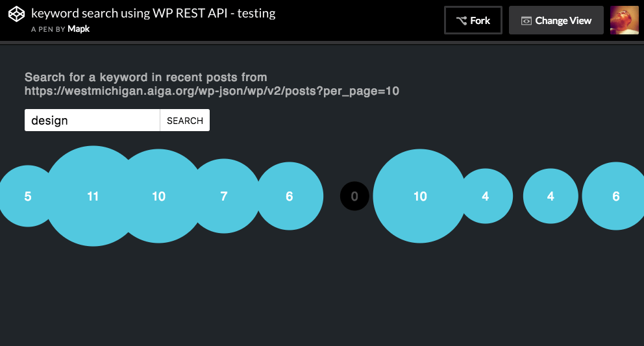Viewport: 644px width, 346px height.
Task: Fork this pen
Action: [473, 20]
